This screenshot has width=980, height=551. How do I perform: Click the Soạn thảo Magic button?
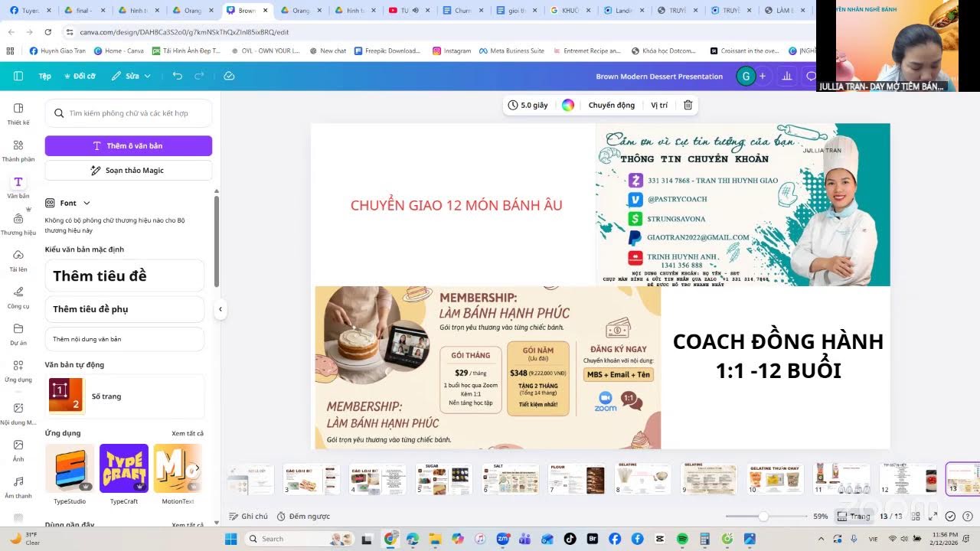[129, 170]
